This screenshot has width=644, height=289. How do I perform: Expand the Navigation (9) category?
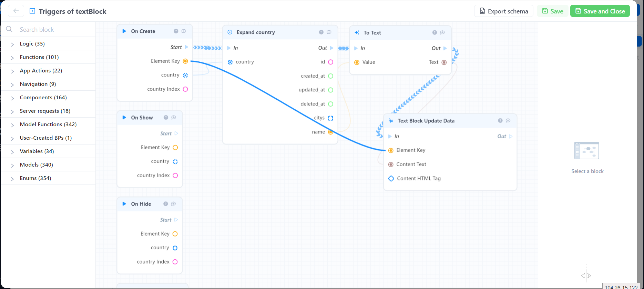pos(48,84)
